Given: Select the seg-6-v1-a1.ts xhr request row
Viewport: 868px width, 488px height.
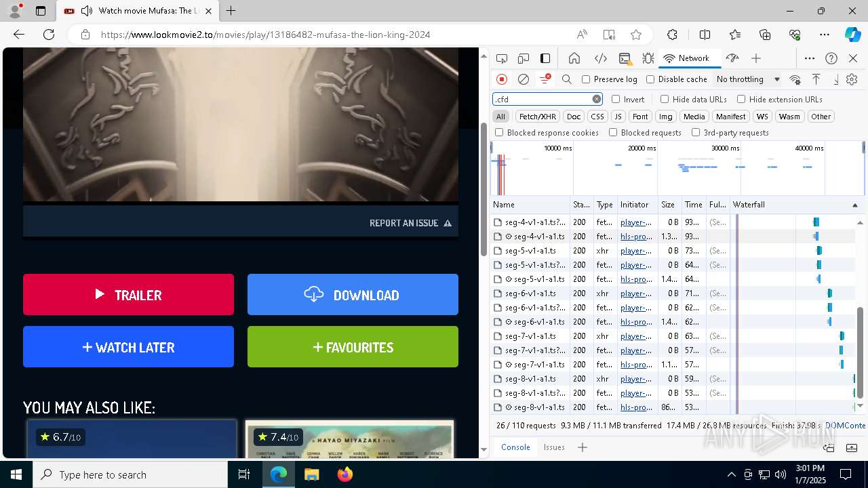Looking at the screenshot, I should 671,293.
